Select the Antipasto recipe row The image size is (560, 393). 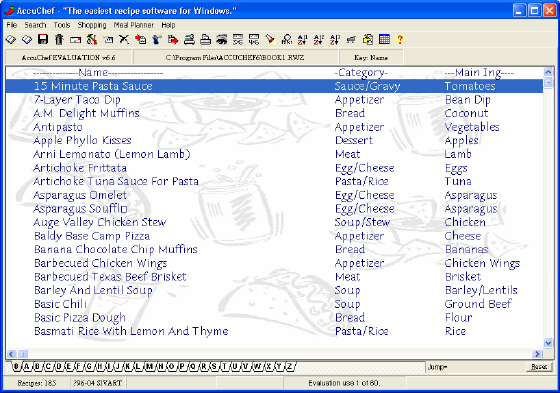pyautogui.click(x=274, y=127)
